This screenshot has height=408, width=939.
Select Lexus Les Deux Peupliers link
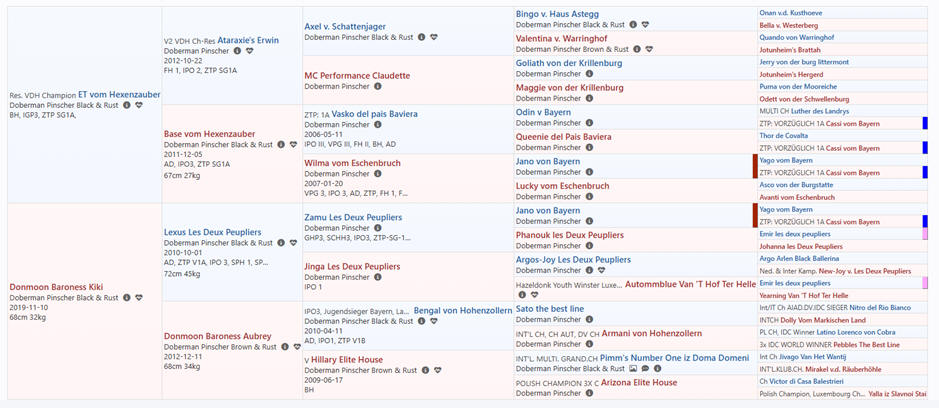(213, 232)
